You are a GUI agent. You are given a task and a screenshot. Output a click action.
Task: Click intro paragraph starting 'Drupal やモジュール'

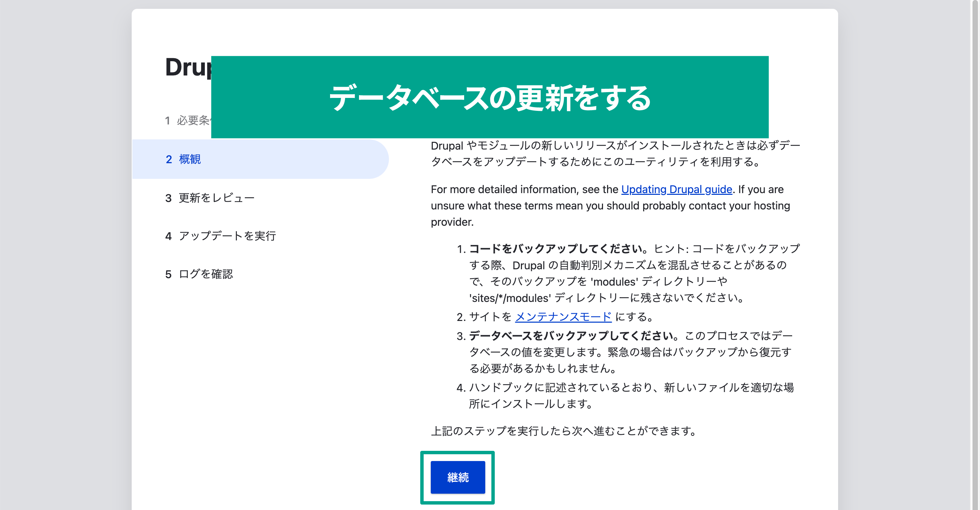pyautogui.click(x=616, y=154)
